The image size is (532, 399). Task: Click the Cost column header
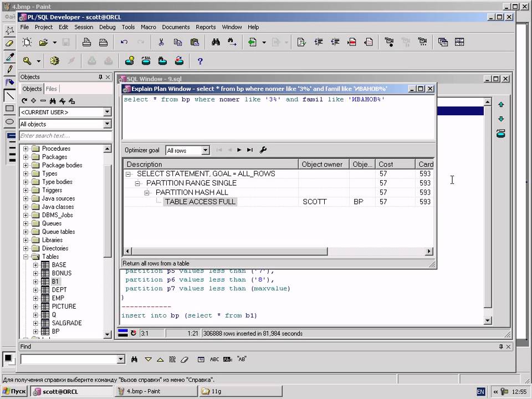395,164
